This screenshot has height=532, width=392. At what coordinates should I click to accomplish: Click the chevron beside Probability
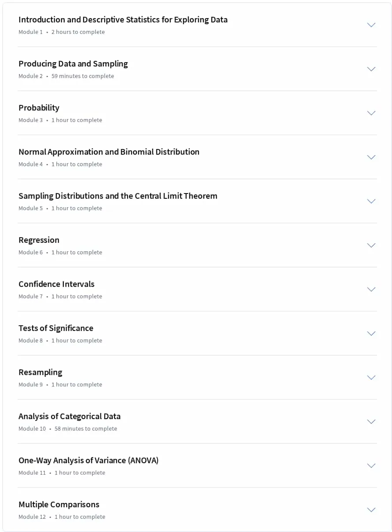click(371, 113)
